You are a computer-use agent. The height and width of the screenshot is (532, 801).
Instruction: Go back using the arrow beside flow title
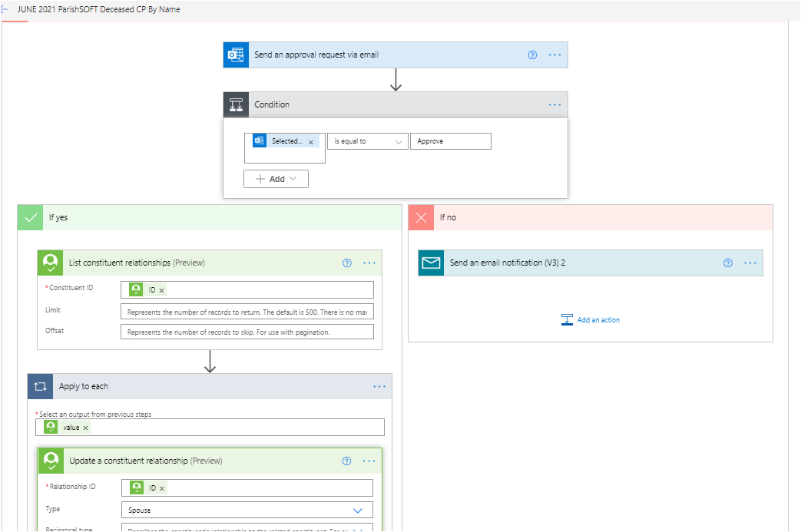click(4, 9)
